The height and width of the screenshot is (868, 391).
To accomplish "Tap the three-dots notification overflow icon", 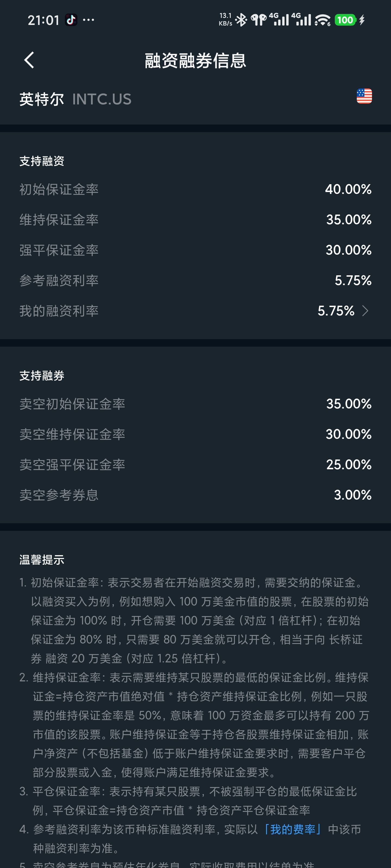I will coord(89,20).
